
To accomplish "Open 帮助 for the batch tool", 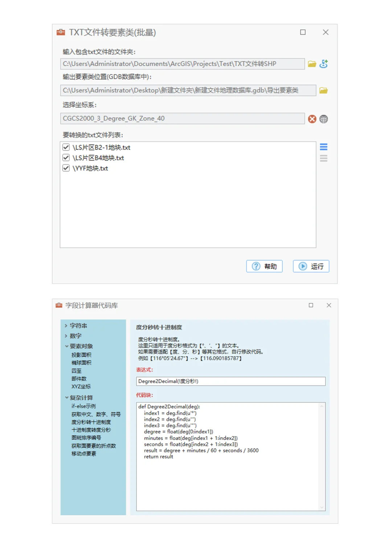I will 265,266.
